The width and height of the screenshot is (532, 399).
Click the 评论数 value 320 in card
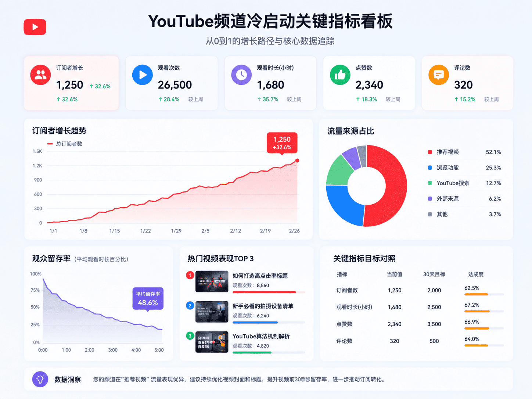click(463, 85)
